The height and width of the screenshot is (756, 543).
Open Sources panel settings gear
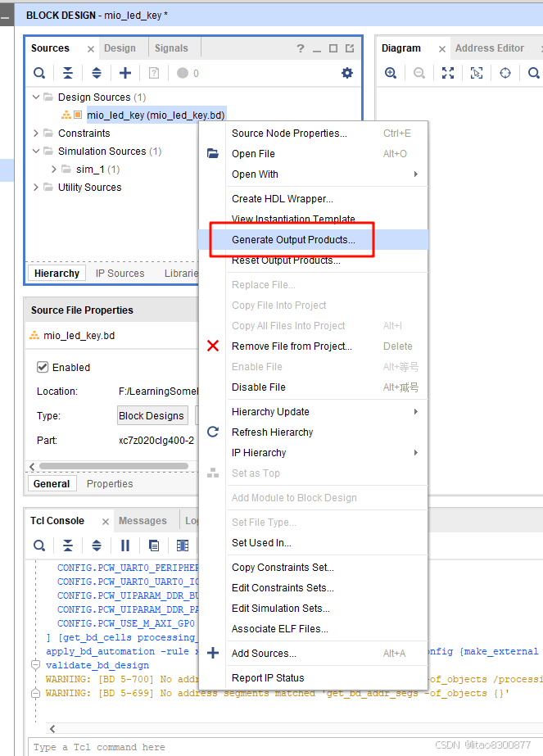(x=347, y=73)
